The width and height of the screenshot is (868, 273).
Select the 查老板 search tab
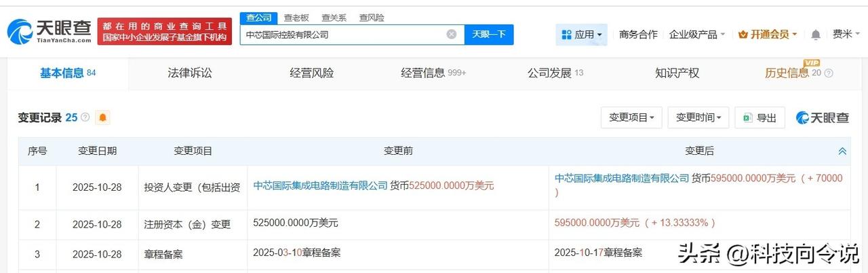coord(296,18)
